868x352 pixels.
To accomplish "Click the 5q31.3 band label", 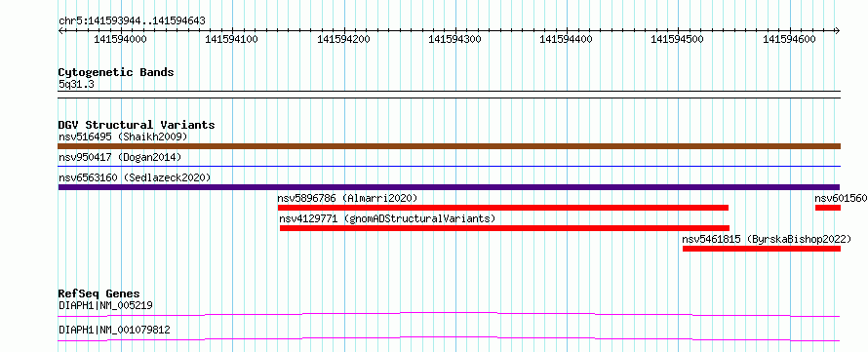I will pyautogui.click(x=76, y=84).
